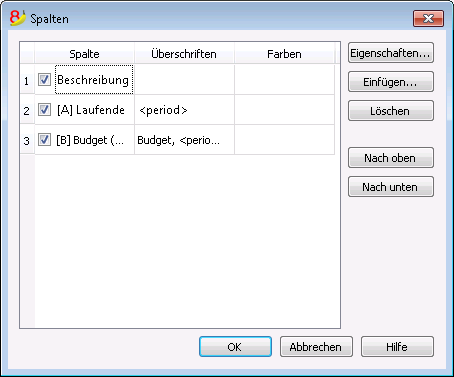The width and height of the screenshot is (454, 377).
Task: Move column up with Nach oben
Action: pos(391,158)
